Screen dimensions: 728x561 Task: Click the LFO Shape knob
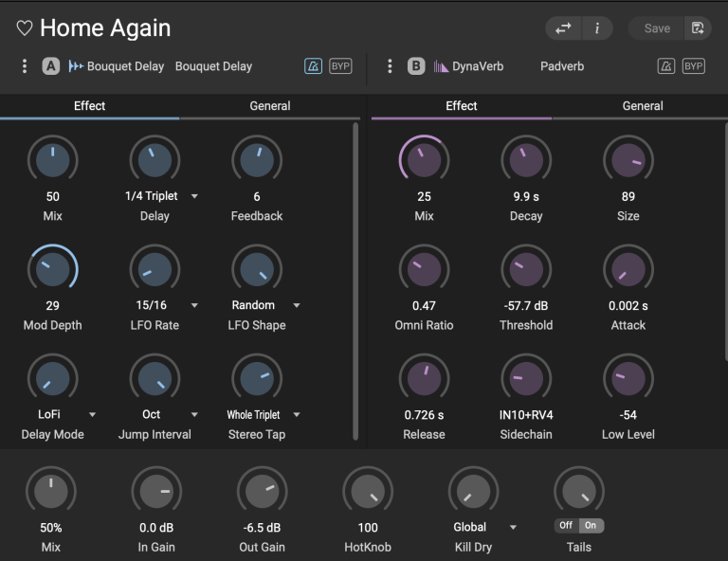257,269
